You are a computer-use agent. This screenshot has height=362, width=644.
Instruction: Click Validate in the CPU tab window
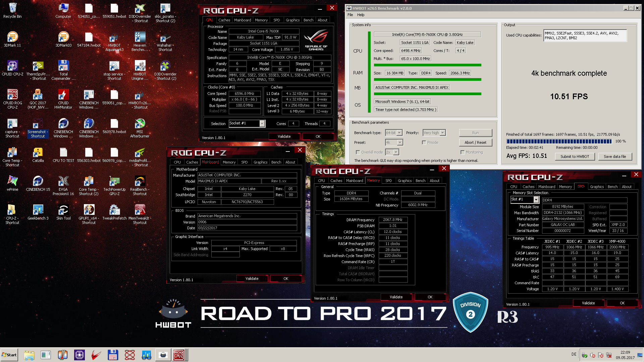click(284, 136)
